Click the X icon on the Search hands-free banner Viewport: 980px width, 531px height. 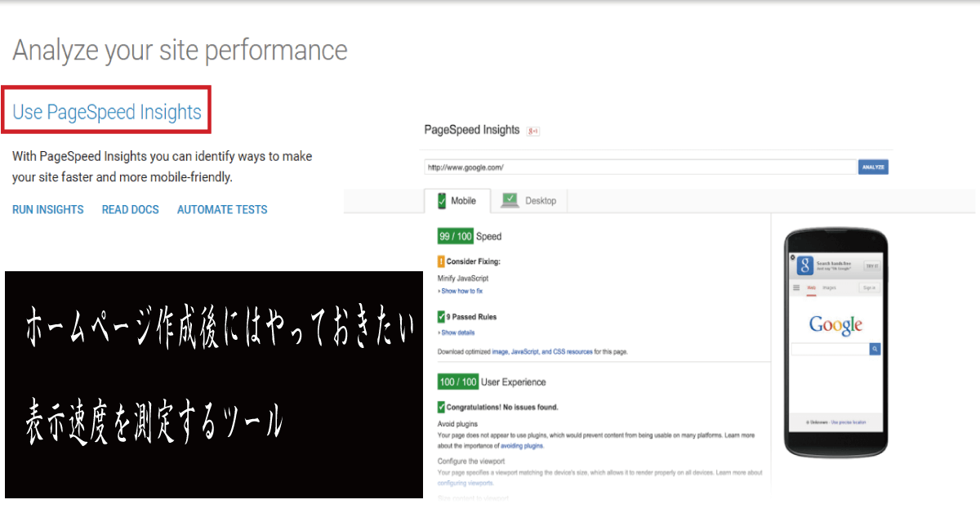[792, 257]
